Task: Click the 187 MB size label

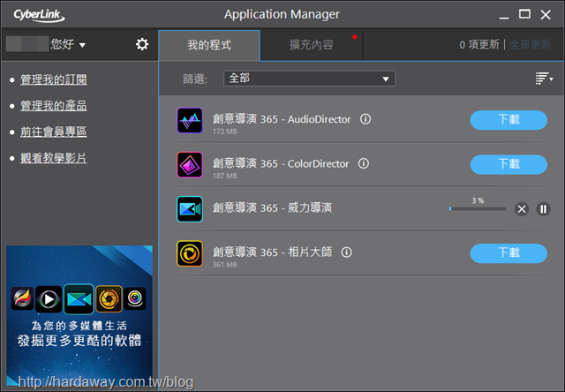Action: (224, 176)
